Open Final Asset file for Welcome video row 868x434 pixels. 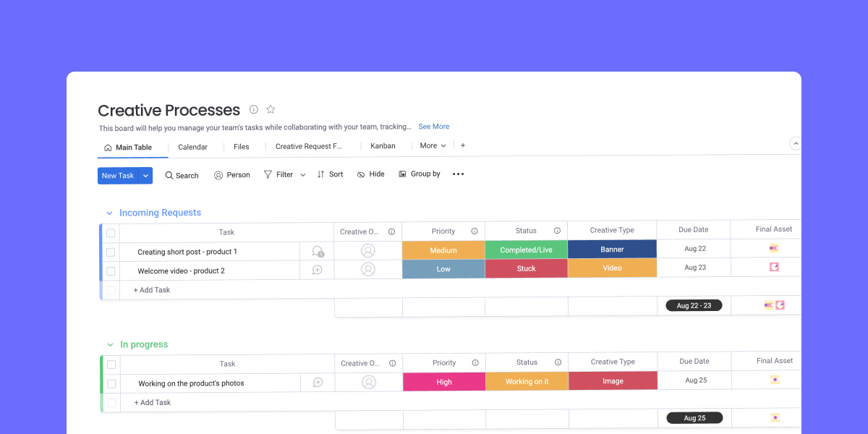pyautogui.click(x=774, y=268)
